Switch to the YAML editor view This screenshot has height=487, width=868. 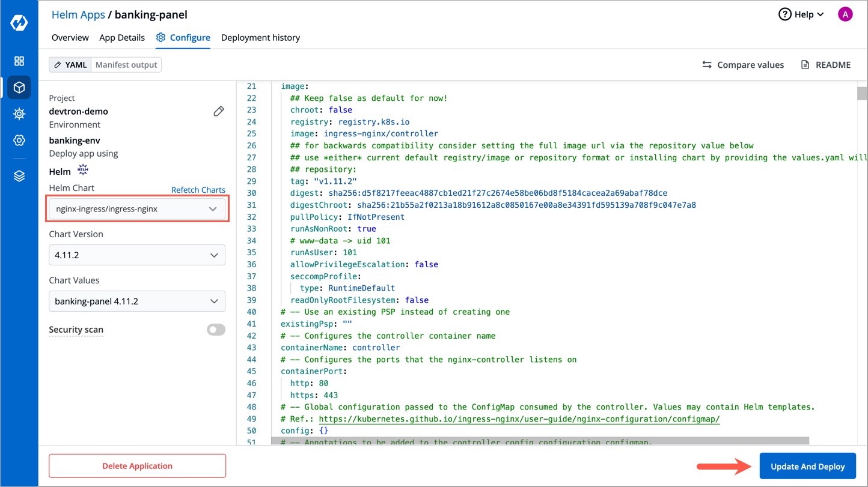(x=70, y=65)
